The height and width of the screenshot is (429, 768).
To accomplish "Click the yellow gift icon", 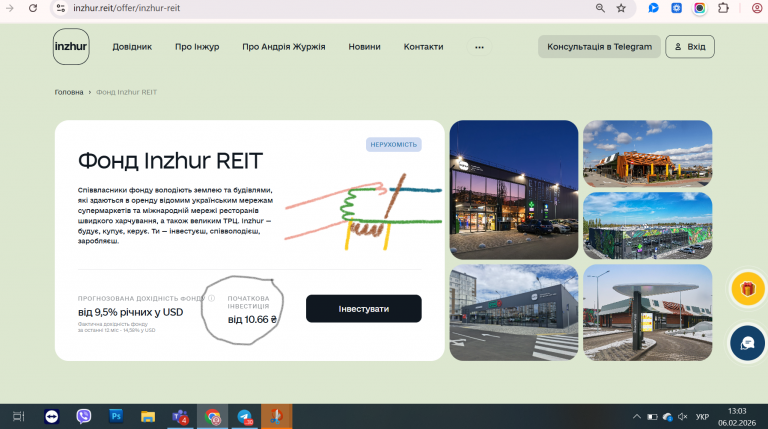I will 747,289.
